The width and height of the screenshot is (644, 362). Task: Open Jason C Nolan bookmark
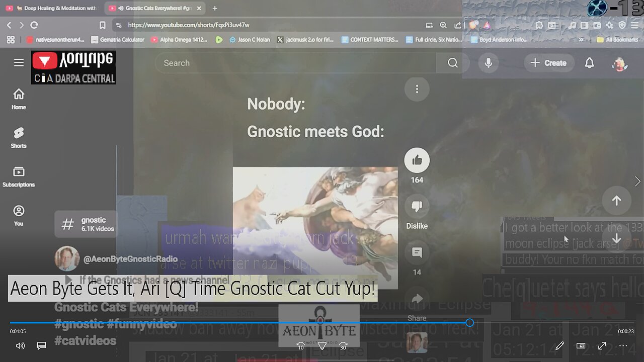(250, 40)
